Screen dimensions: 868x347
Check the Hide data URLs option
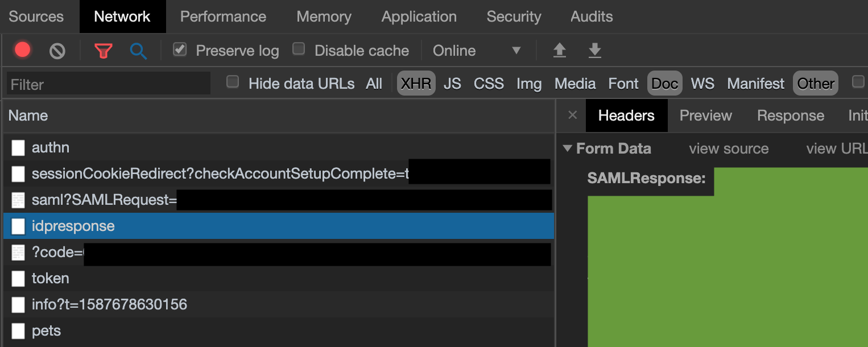click(232, 81)
